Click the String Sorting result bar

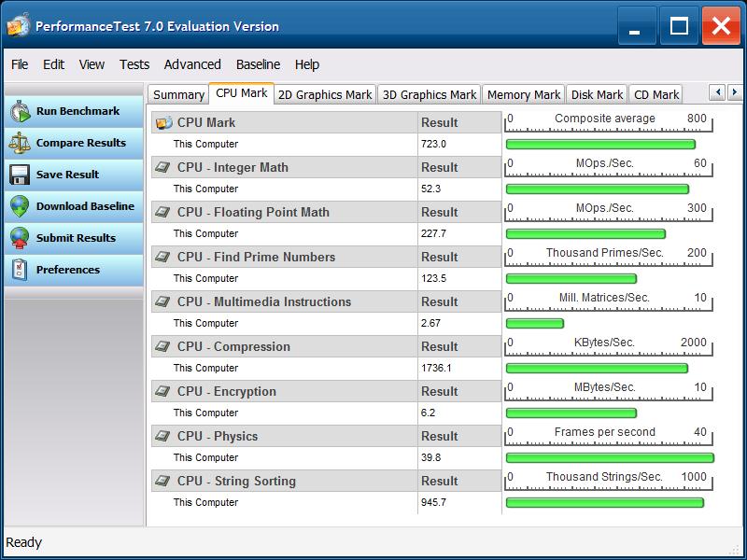(604, 502)
